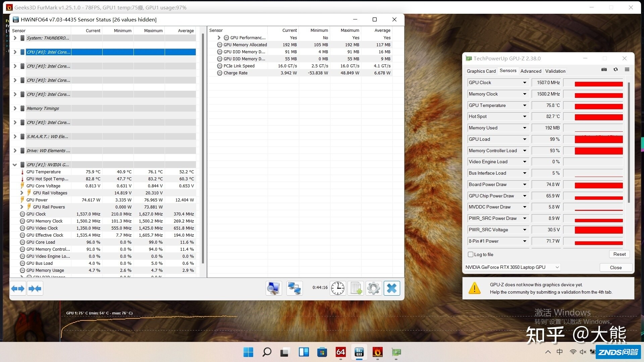This screenshot has height=362, width=644.
Task: Open Task View on taskbar
Action: pyautogui.click(x=285, y=352)
